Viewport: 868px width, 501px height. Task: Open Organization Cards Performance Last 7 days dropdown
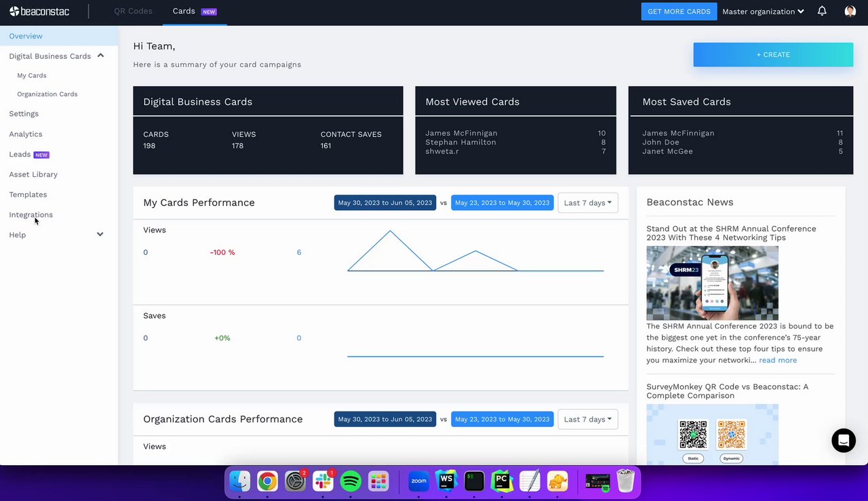click(587, 419)
